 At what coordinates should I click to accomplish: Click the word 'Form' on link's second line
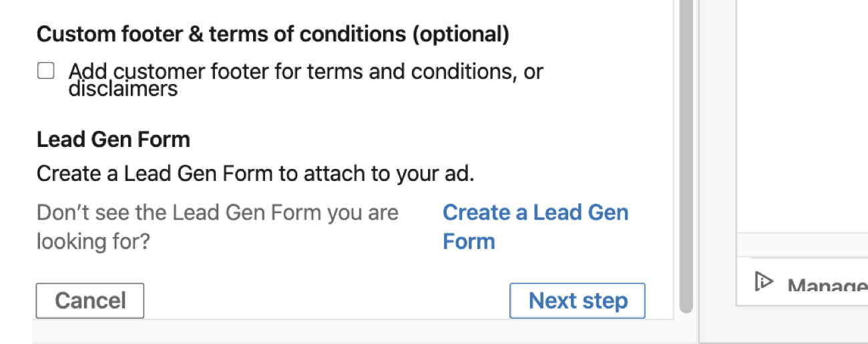tap(469, 241)
